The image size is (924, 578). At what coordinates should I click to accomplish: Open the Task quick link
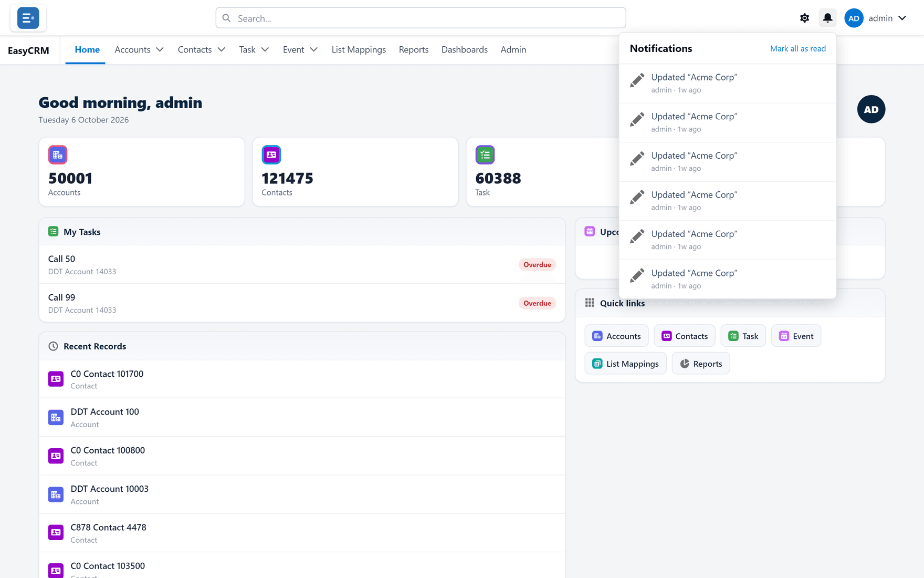[x=743, y=336]
